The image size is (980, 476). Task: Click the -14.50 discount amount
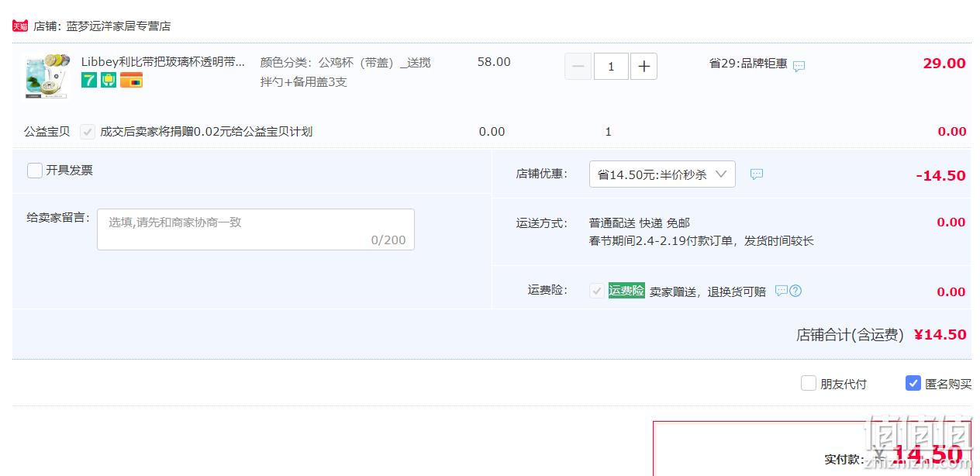click(x=941, y=176)
